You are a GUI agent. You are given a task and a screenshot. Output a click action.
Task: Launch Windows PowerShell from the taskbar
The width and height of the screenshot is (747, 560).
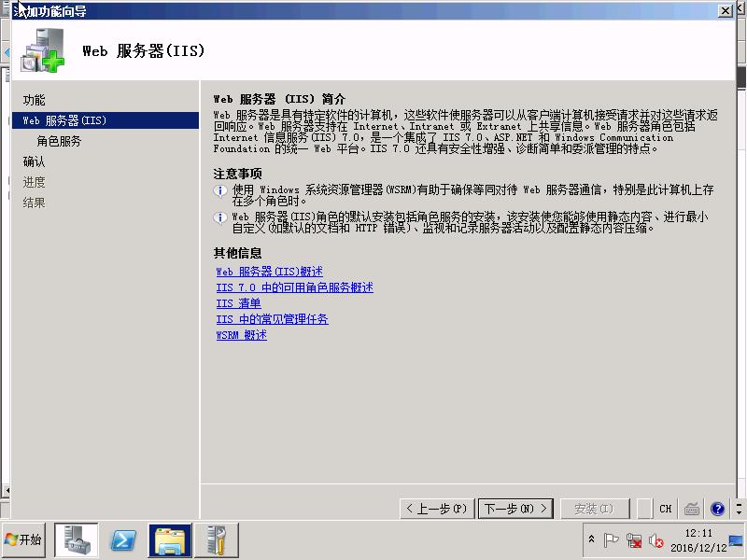(x=124, y=540)
